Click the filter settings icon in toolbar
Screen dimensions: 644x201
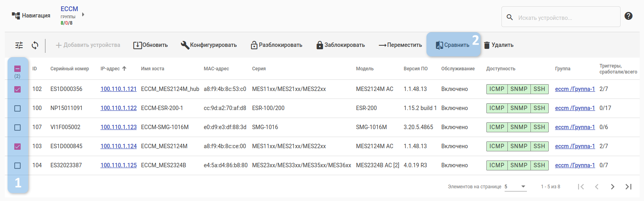(19, 45)
